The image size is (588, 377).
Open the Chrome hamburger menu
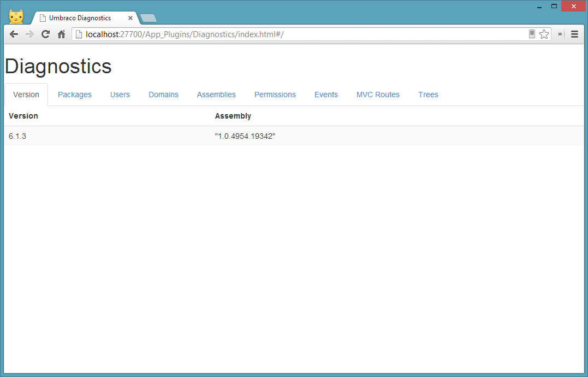[x=574, y=34]
